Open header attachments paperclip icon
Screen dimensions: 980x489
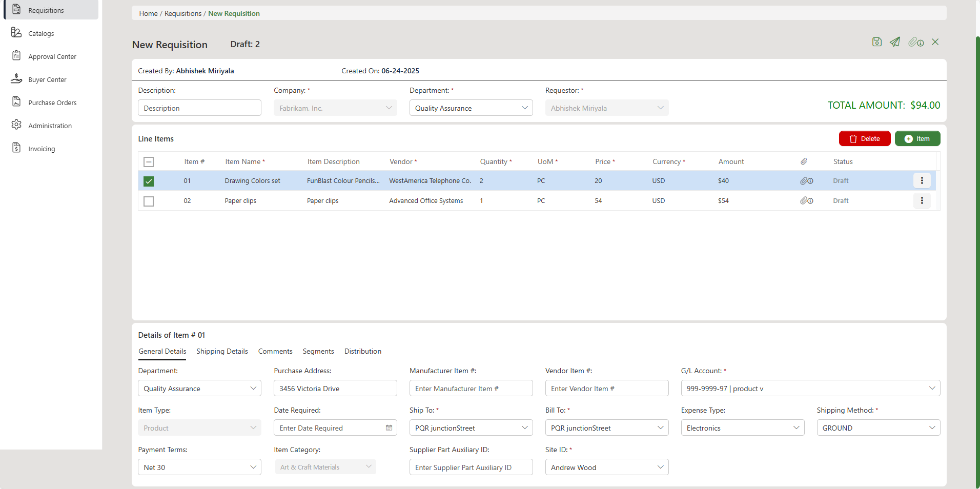(x=916, y=42)
